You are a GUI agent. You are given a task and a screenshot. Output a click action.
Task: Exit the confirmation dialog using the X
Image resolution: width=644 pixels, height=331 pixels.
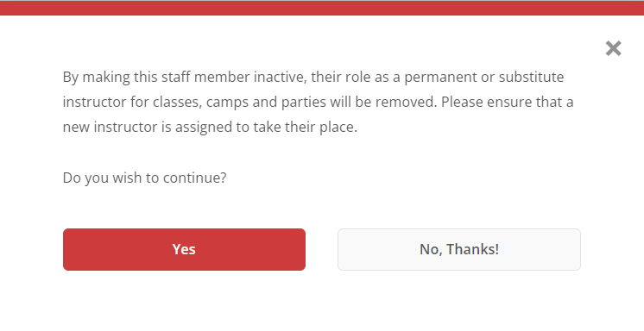613,48
